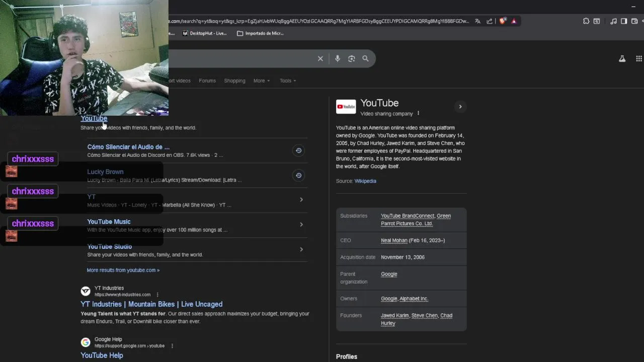Click Neal Mohan CEO link

394,240
